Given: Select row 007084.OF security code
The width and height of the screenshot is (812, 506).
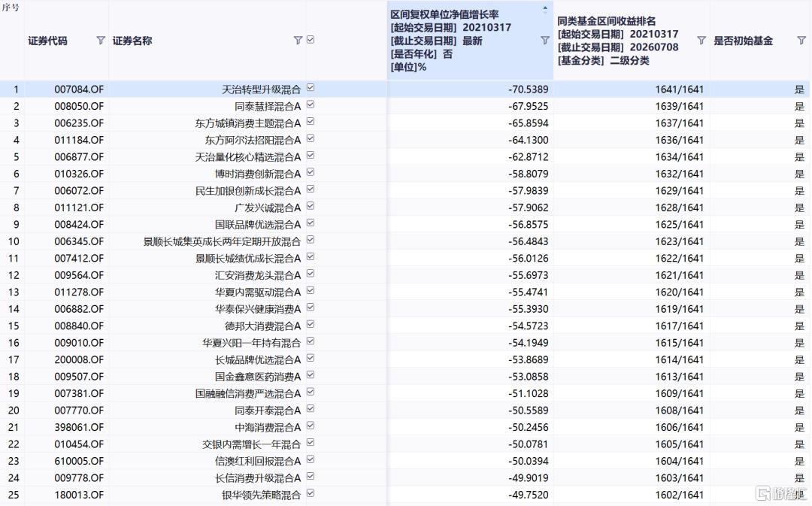Looking at the screenshot, I should point(79,89).
